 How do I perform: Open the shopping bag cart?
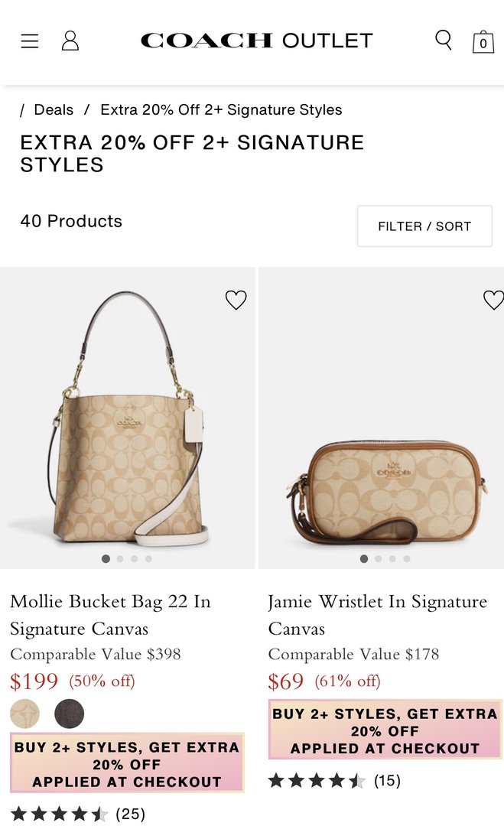[x=483, y=42]
